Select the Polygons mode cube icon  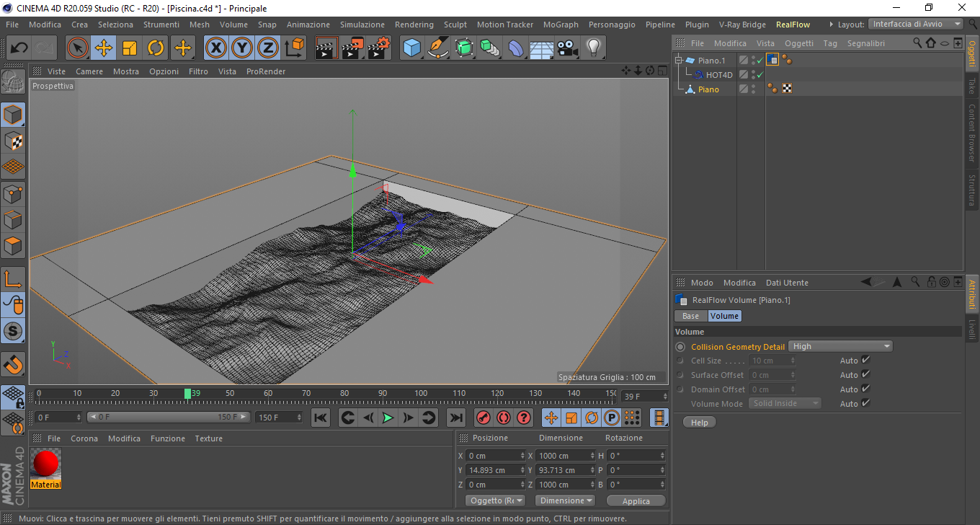coord(13,245)
